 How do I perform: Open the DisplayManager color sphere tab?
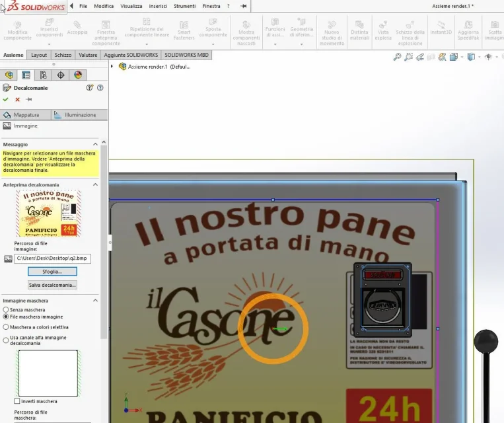tap(78, 75)
